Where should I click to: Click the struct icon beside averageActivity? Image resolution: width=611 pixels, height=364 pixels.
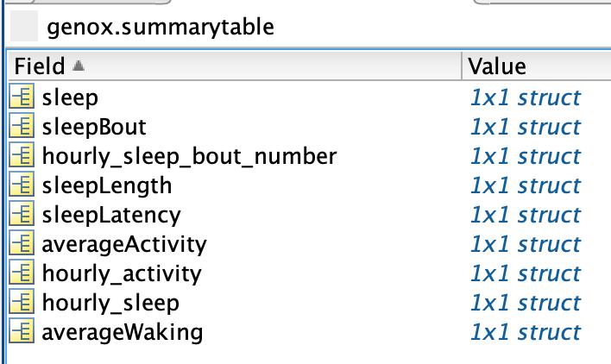[22, 242]
